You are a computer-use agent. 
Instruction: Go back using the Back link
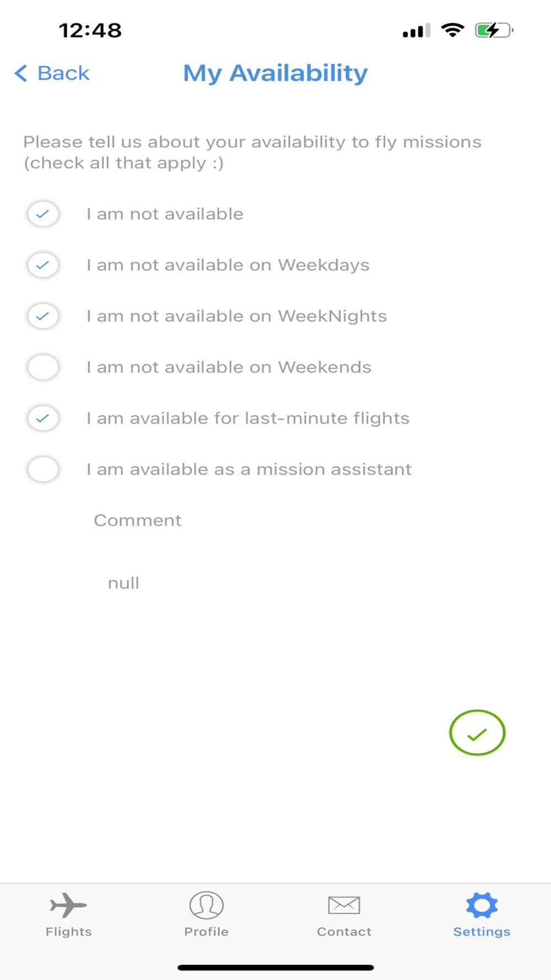pos(63,73)
